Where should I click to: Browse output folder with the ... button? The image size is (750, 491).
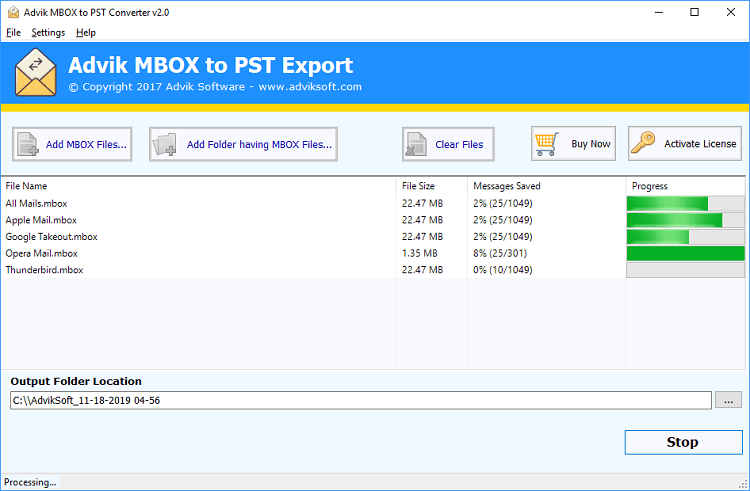coord(728,400)
